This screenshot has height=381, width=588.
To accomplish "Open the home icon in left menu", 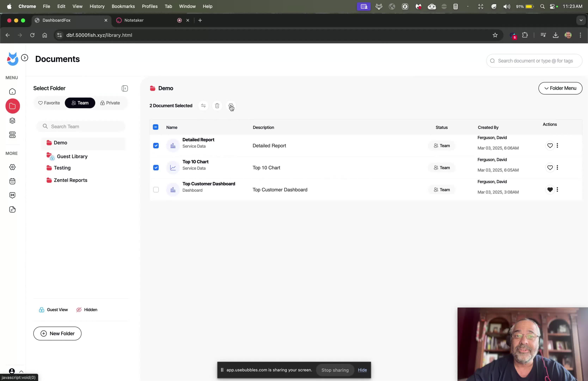I will pos(12,92).
